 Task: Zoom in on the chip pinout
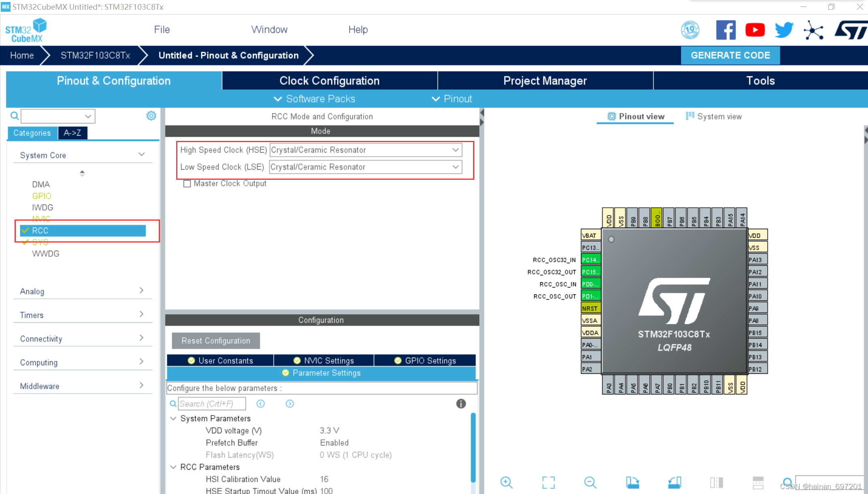point(506,482)
